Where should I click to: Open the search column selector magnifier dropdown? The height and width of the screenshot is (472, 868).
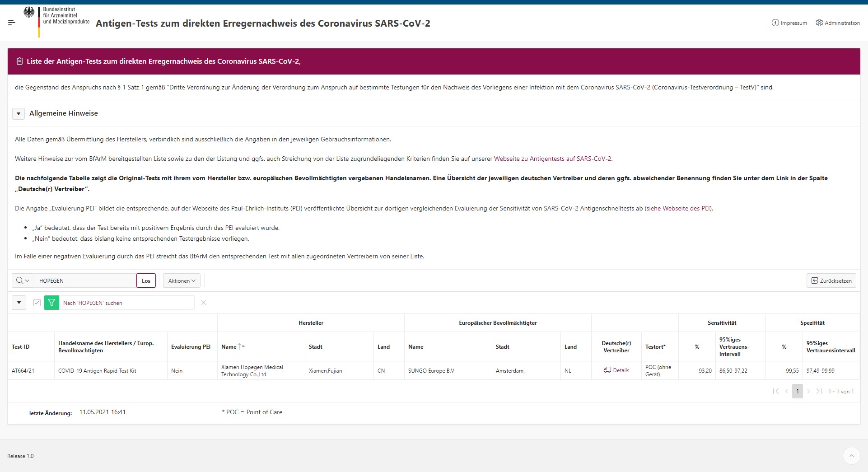coord(23,280)
